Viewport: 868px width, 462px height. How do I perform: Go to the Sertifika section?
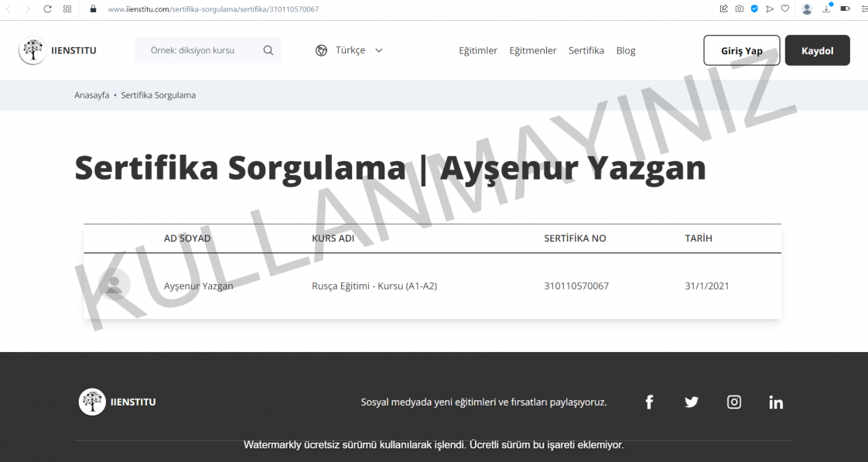coord(586,50)
